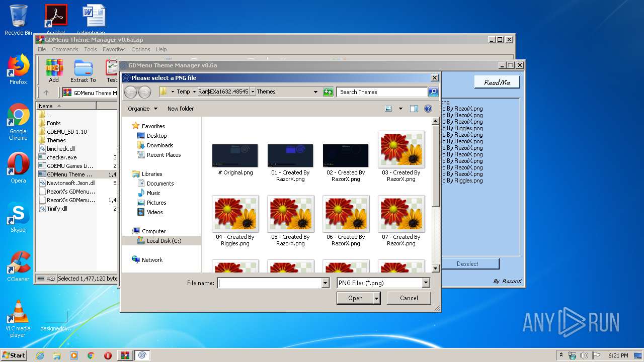Expand the Rar$EXa1632.48545 breadcrumb arrow

point(253,92)
